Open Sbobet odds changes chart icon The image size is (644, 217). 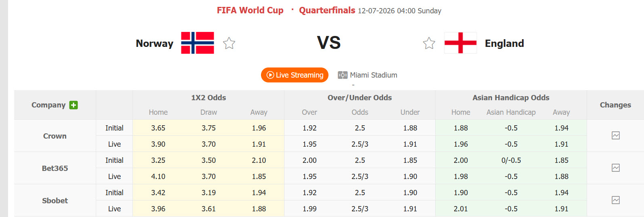pyautogui.click(x=616, y=200)
